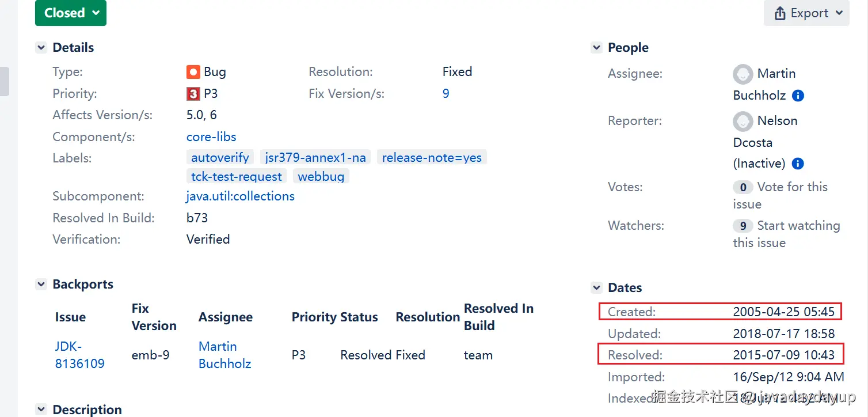Image resolution: width=868 pixels, height=417 pixels.
Task: Click Nelson Dcosta reporter avatar
Action: click(743, 122)
